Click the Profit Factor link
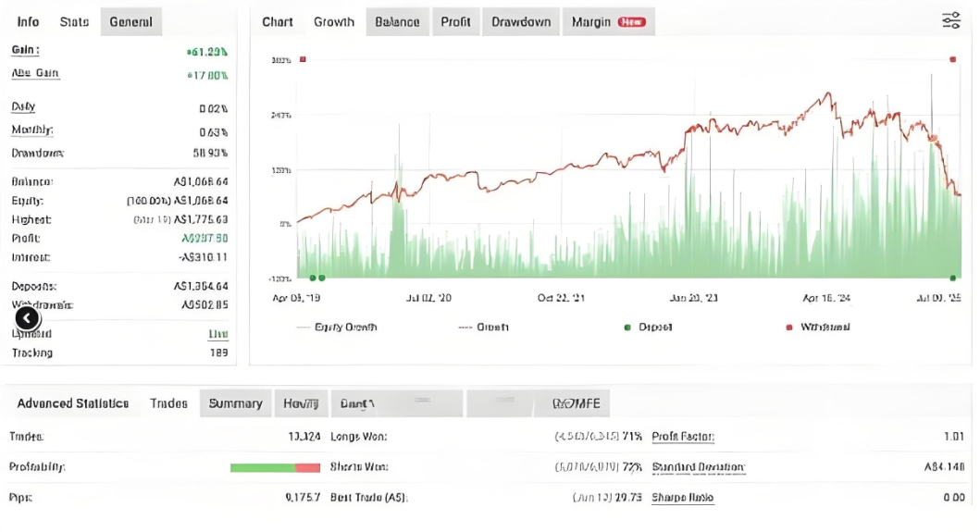 click(x=683, y=437)
